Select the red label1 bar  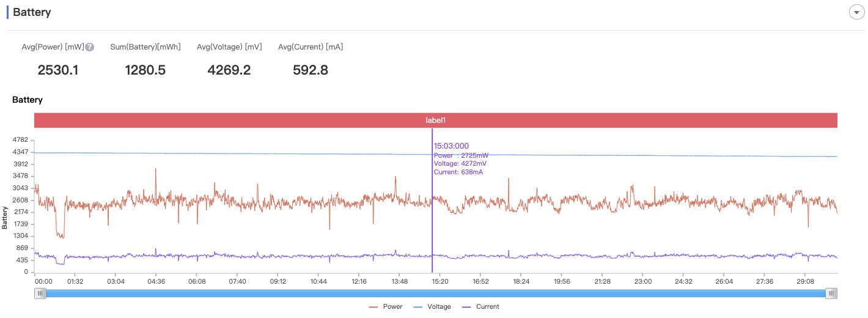click(x=436, y=120)
